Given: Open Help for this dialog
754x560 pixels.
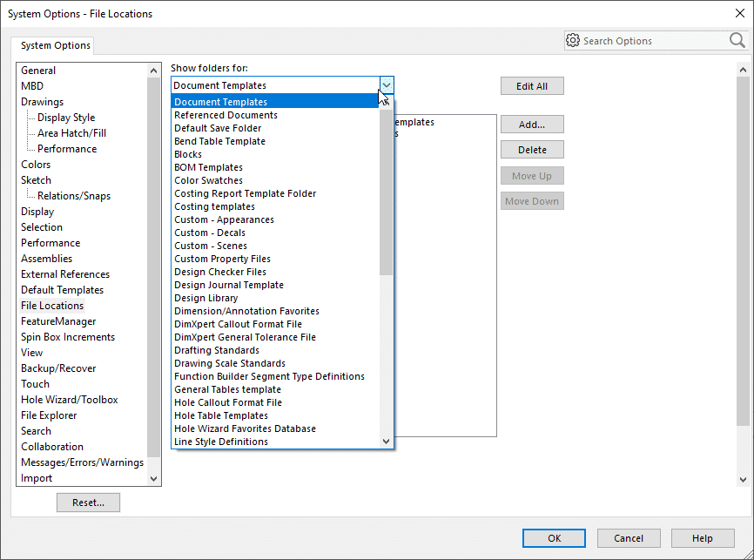Looking at the screenshot, I should coord(703,538).
